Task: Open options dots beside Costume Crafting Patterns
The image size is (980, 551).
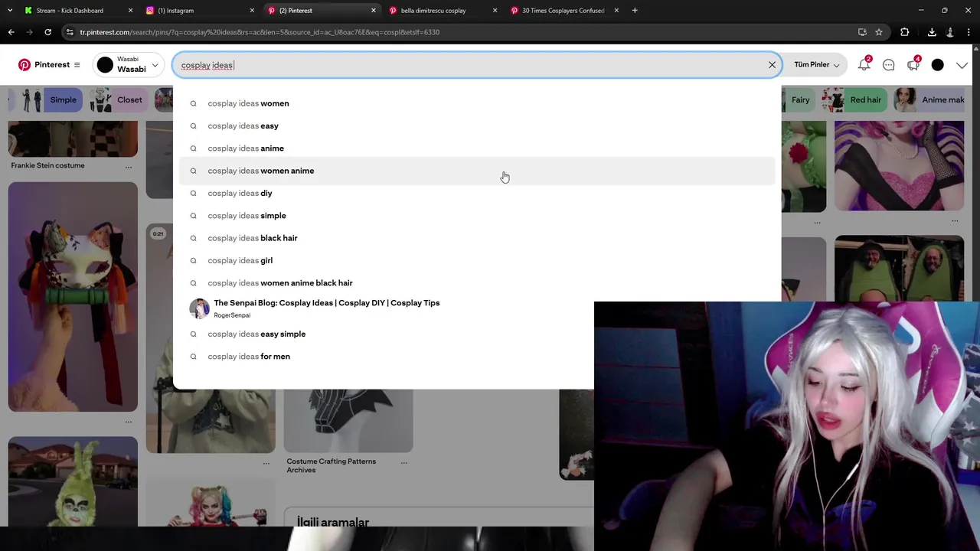Action: [403, 462]
